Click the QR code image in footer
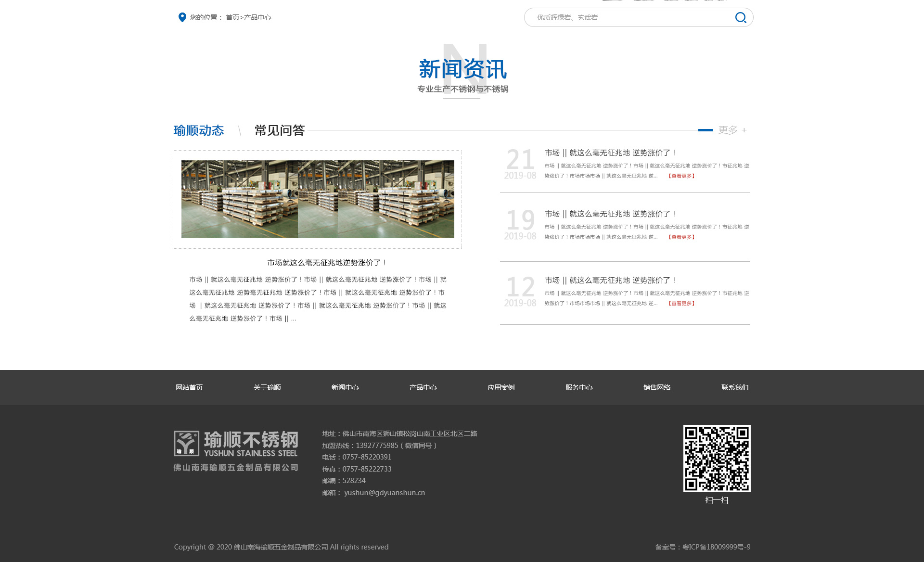Screen dimensions: 924x562 pos(717,458)
